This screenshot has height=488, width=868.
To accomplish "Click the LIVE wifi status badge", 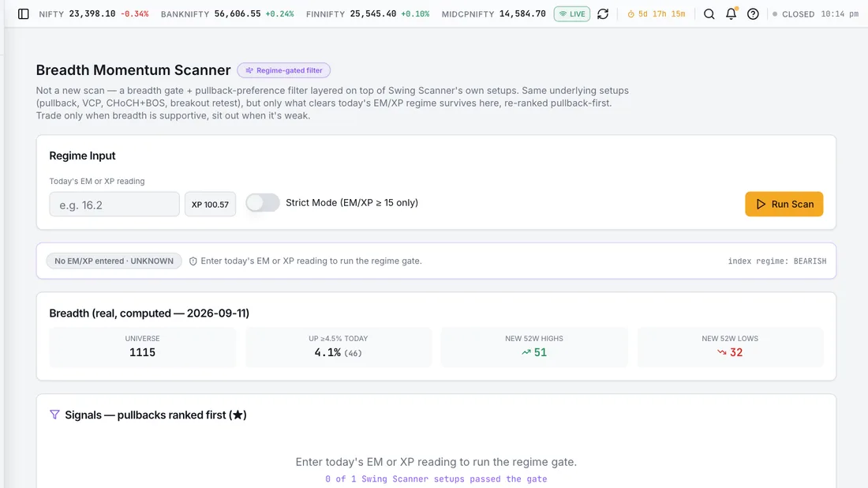I will click(572, 14).
